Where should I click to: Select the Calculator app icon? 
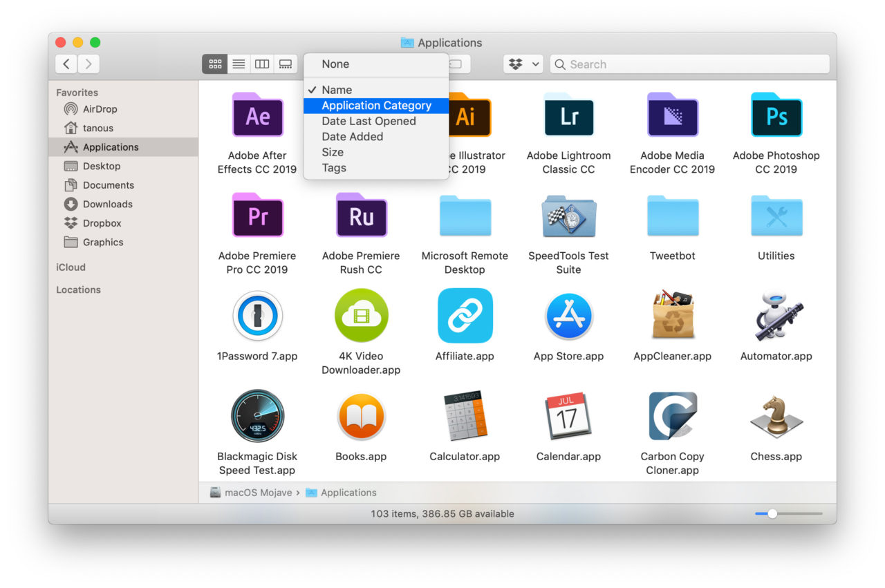(465, 416)
